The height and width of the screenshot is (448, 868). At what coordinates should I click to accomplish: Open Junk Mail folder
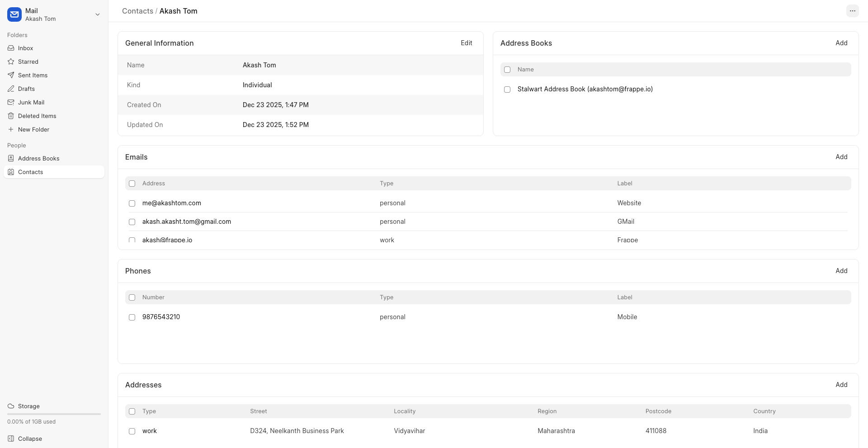pos(31,102)
